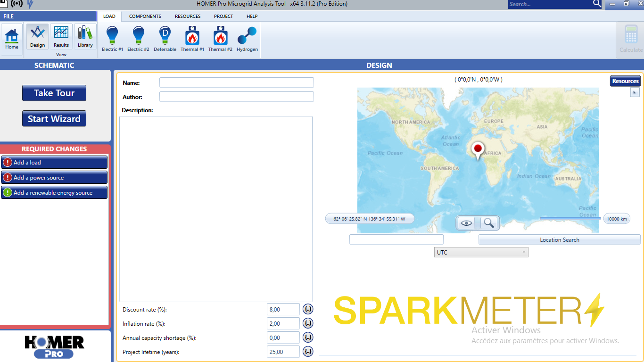Click the red warning icon beside Add a load

8,162
